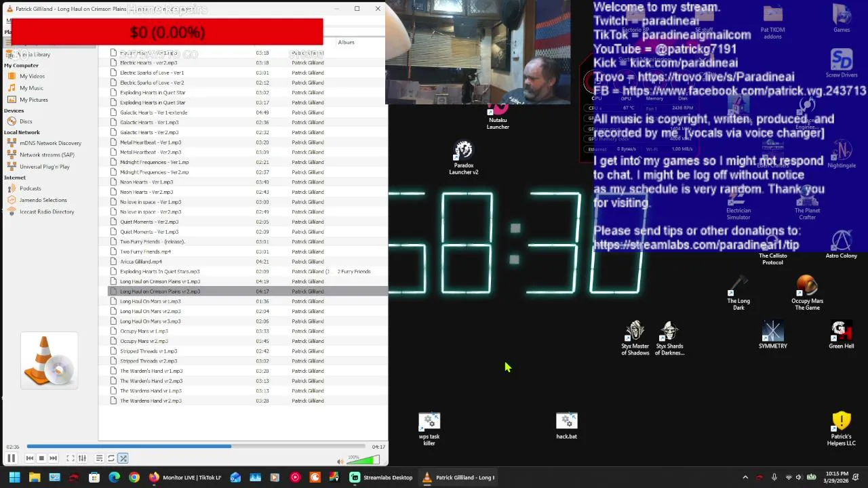Open Microsoft Edge from the taskbar

point(114,477)
